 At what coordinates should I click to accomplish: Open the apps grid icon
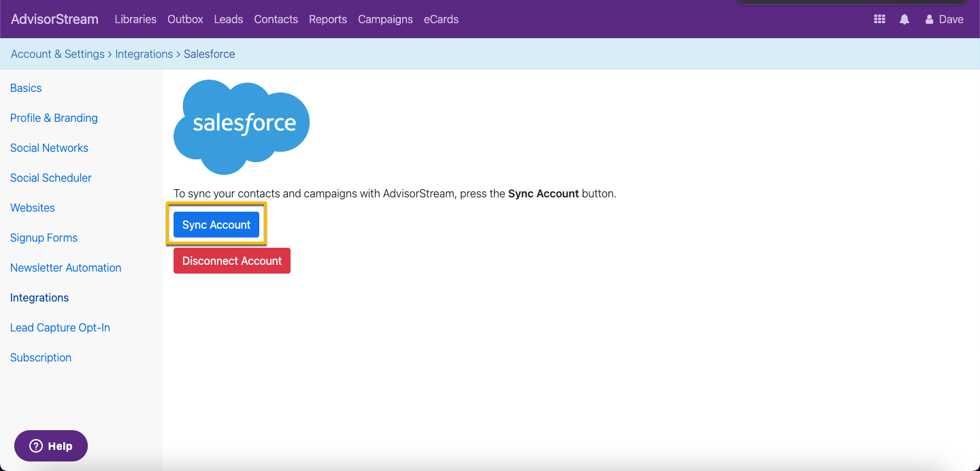[879, 19]
